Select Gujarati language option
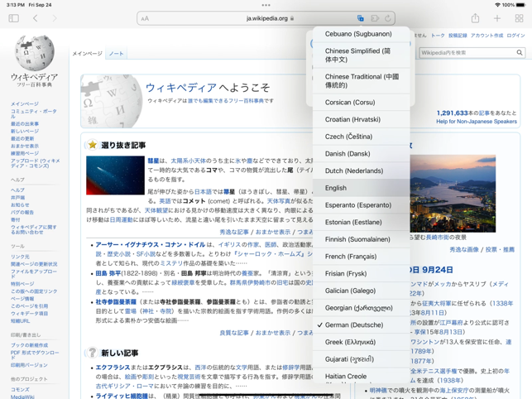 pyautogui.click(x=361, y=359)
